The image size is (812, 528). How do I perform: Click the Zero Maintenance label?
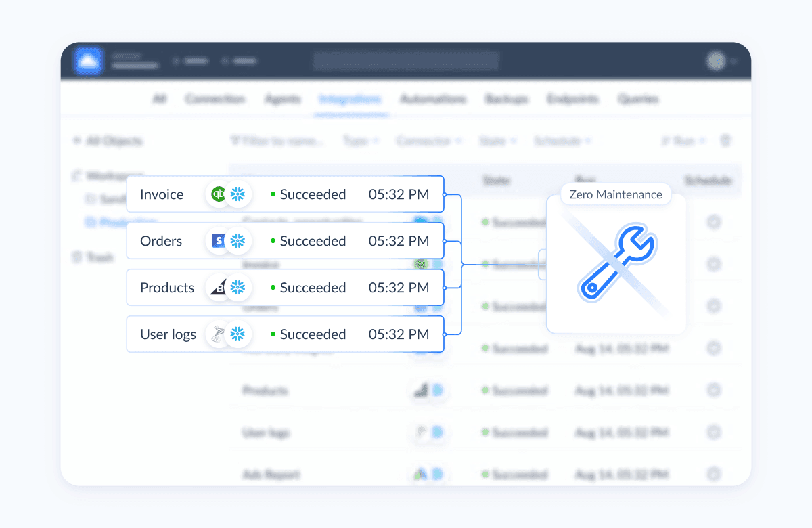(616, 194)
